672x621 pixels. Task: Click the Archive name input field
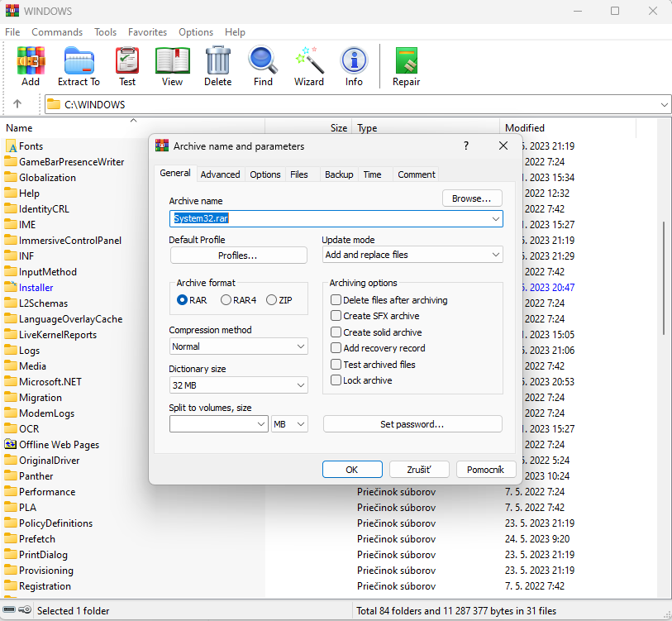[329, 219]
